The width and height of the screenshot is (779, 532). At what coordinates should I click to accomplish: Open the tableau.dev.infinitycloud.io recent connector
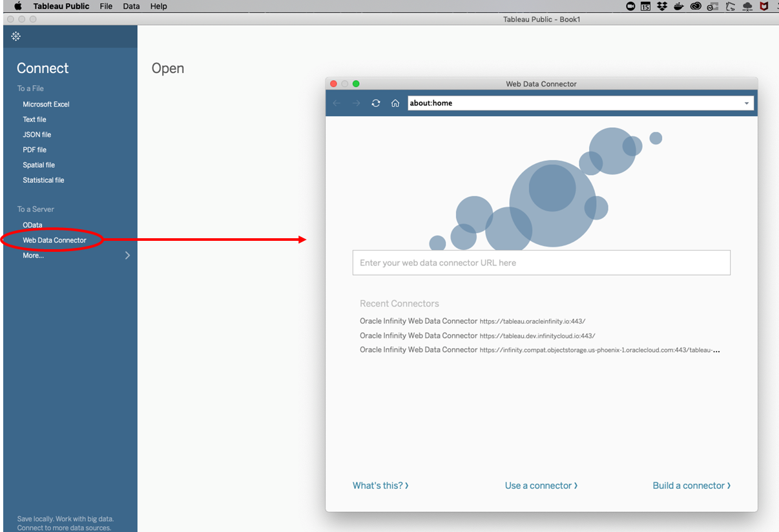(x=477, y=336)
